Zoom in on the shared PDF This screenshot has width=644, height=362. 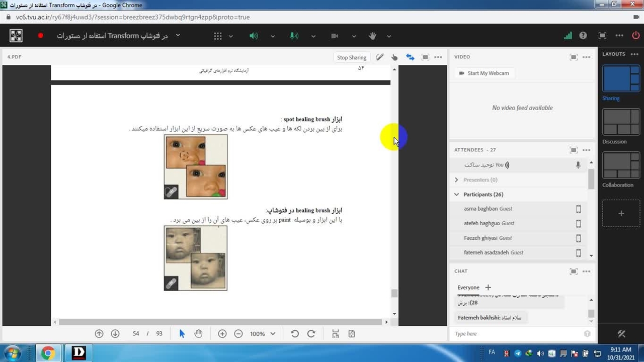pos(222,334)
